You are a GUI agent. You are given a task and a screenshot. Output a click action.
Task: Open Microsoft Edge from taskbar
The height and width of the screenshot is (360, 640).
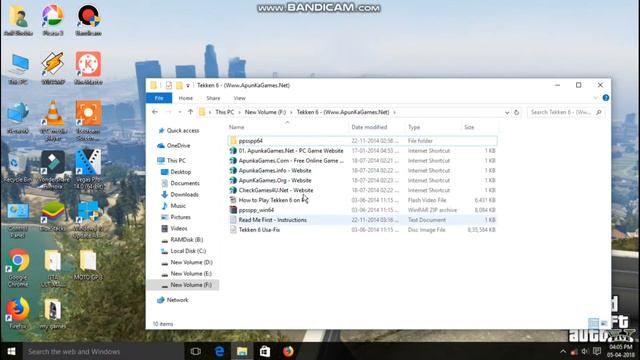pyautogui.click(x=219, y=351)
